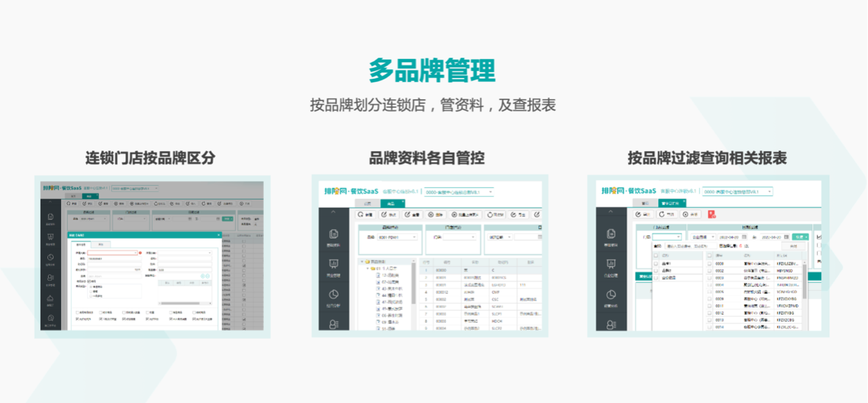Switch to the first tab in middle screenshot
868x403 pixels.
click(x=367, y=203)
